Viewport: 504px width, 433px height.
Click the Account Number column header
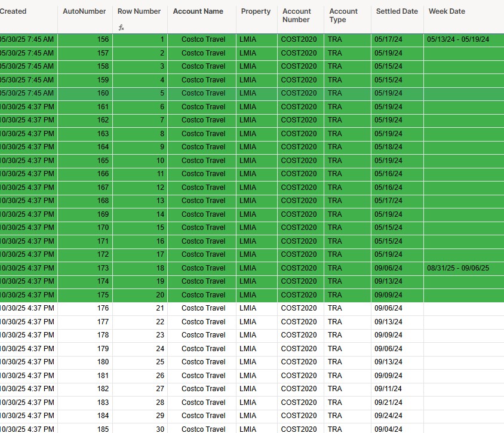point(297,16)
